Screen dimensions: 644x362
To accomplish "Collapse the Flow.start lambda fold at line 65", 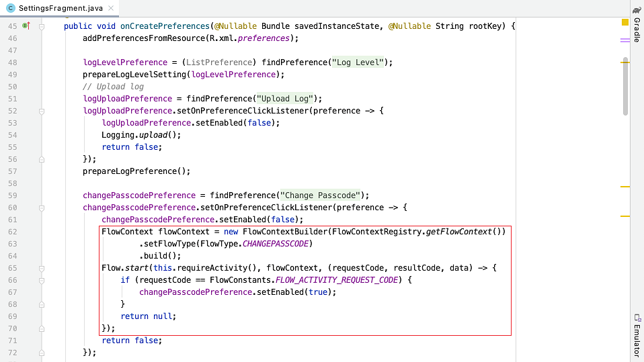I will point(42,269).
